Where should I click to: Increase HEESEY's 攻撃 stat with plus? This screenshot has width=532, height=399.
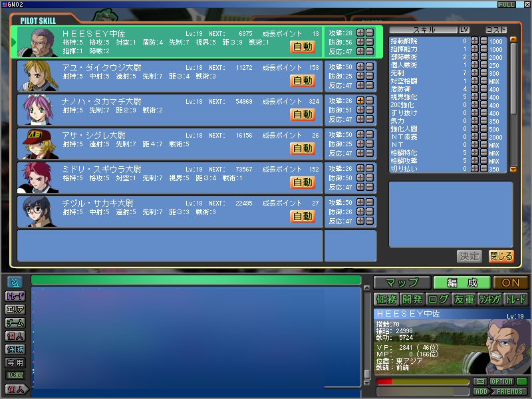point(360,32)
